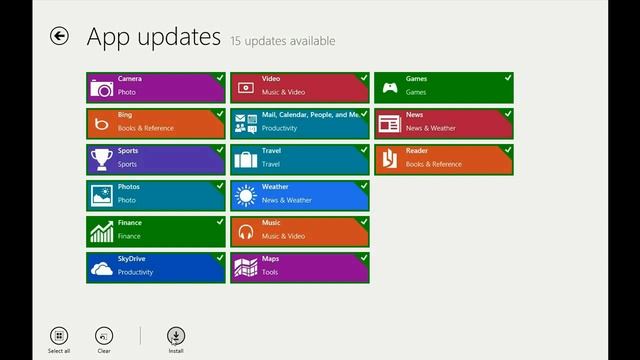Image resolution: width=640 pixels, height=360 pixels.
Task: Click the Install label
Action: coord(176,351)
